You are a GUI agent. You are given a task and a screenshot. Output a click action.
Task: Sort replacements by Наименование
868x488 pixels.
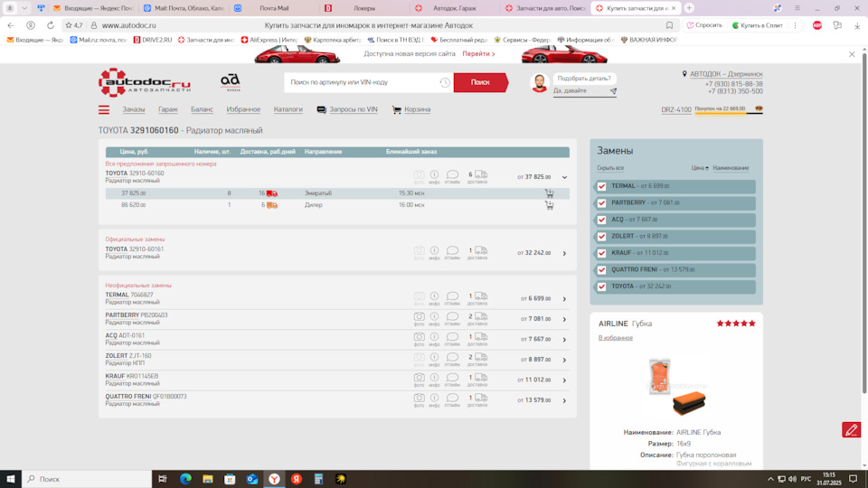pyautogui.click(x=731, y=168)
